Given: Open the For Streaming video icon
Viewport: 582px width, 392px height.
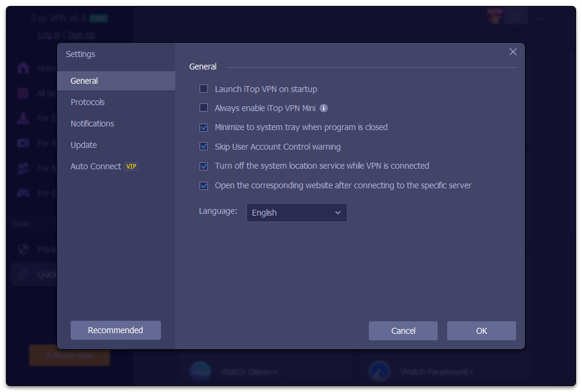Looking at the screenshot, I should click(x=23, y=143).
